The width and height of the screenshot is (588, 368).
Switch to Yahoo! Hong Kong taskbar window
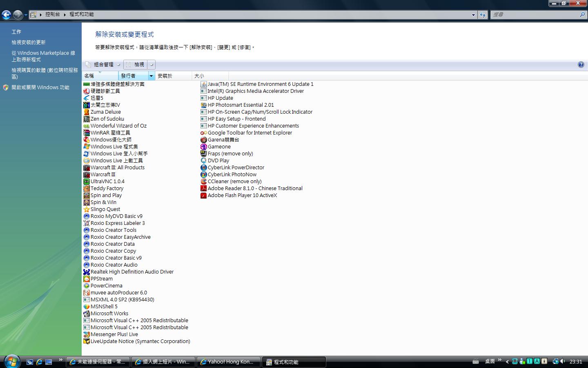coord(228,362)
